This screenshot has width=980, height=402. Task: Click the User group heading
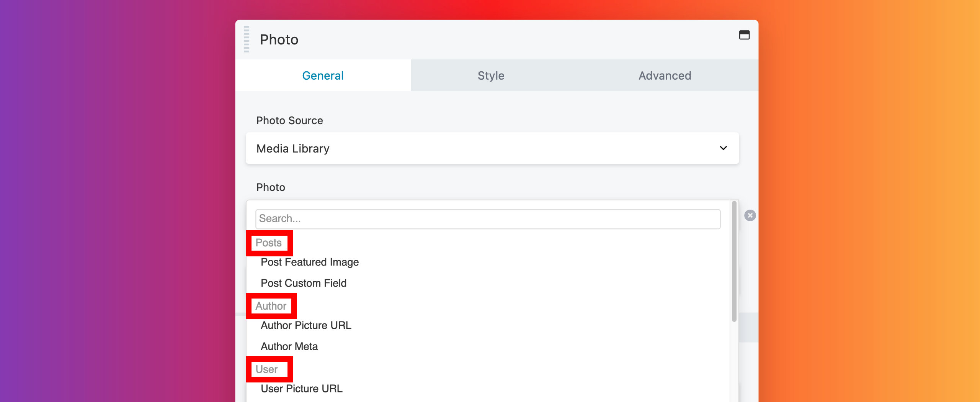pos(266,369)
